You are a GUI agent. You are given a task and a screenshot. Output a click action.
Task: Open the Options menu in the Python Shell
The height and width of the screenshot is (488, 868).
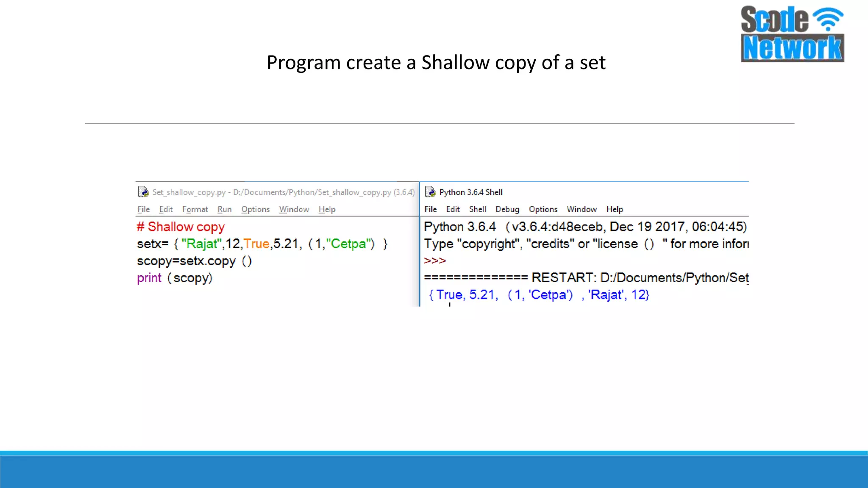(543, 209)
